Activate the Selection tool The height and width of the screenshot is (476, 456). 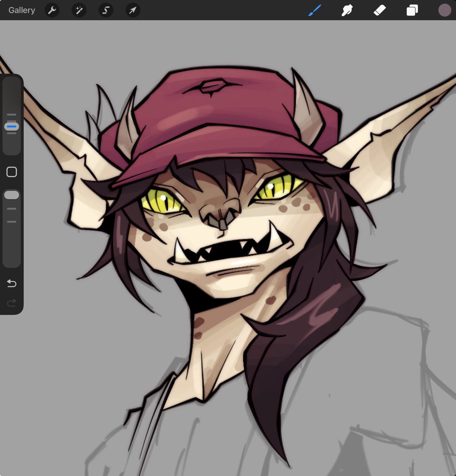point(106,10)
